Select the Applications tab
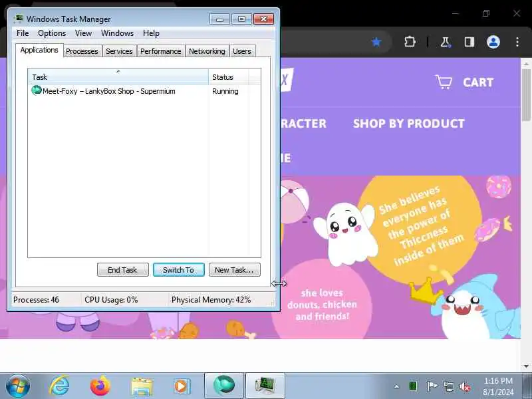532x399 pixels. tap(39, 51)
